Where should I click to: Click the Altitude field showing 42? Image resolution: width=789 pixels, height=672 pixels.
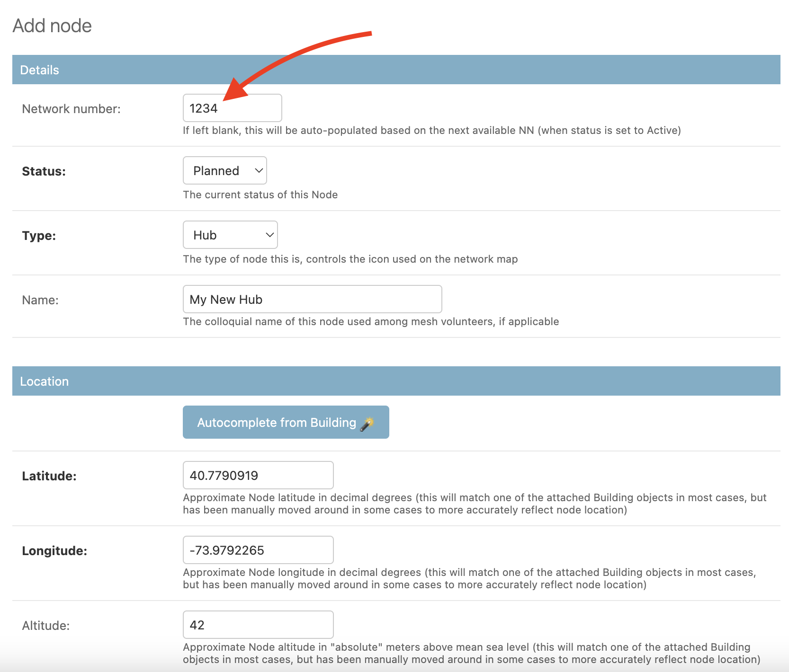point(258,625)
